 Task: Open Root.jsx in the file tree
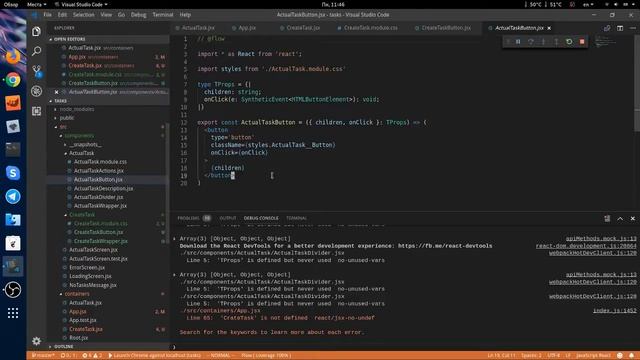point(78,338)
